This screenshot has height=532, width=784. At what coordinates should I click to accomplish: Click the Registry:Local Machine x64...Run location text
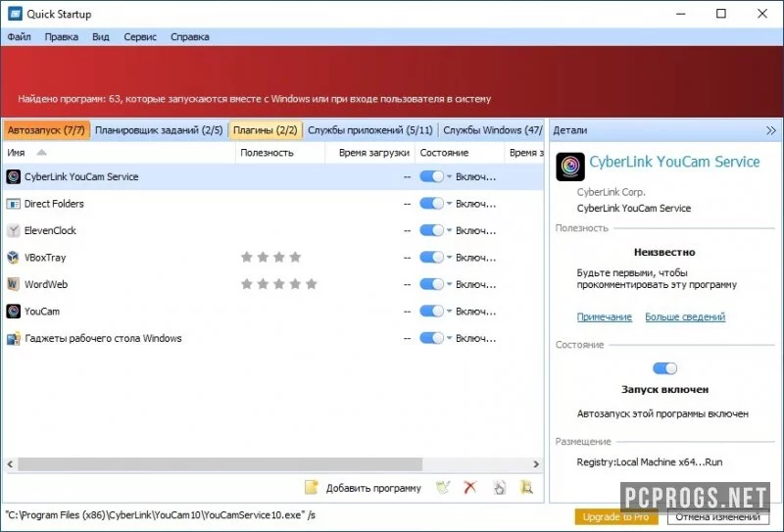click(x=650, y=462)
